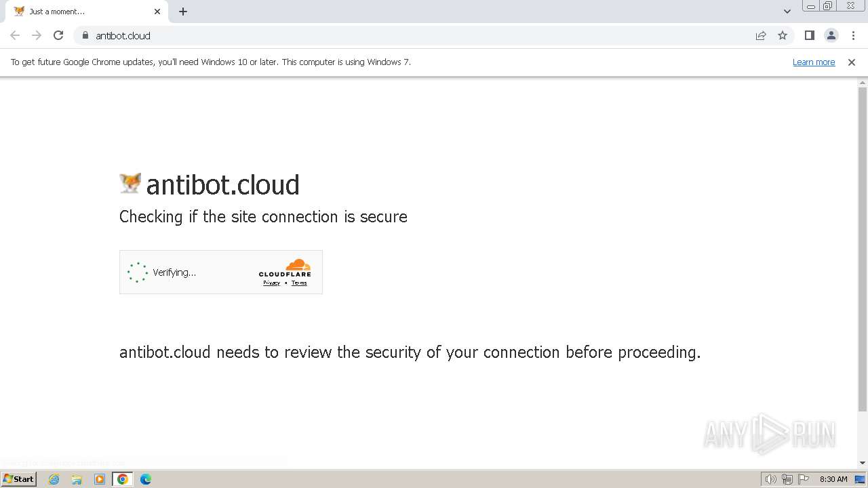Launch Internet Explorer from taskbar
This screenshot has height=488, width=868.
pyautogui.click(x=54, y=479)
